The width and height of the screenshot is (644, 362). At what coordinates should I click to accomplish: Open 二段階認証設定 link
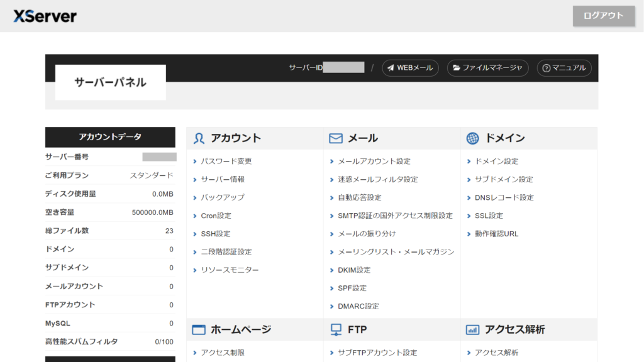click(x=226, y=252)
